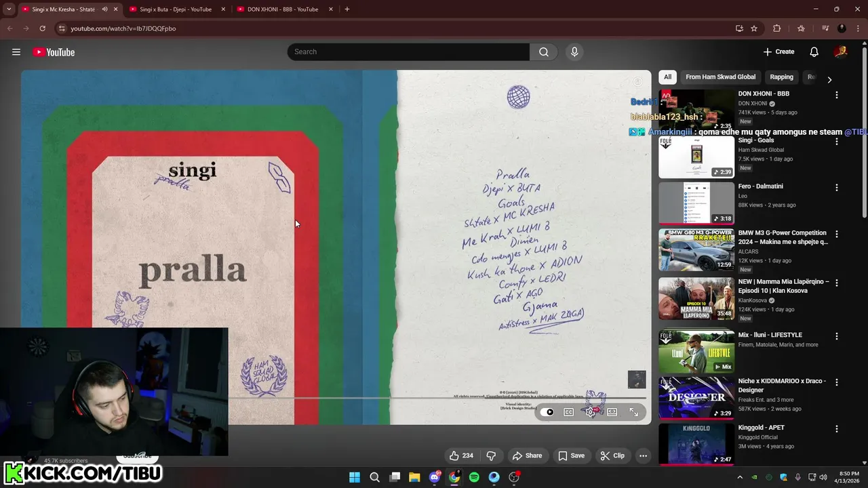Viewport: 868px width, 488px height.
Task: Open the Singi - Goals video thumbnail
Action: tap(696, 157)
